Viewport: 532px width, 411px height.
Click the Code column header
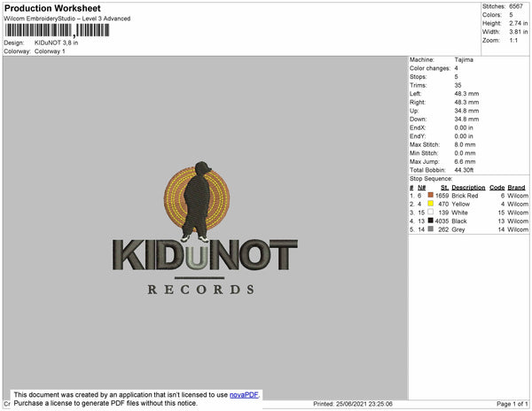[497, 188]
